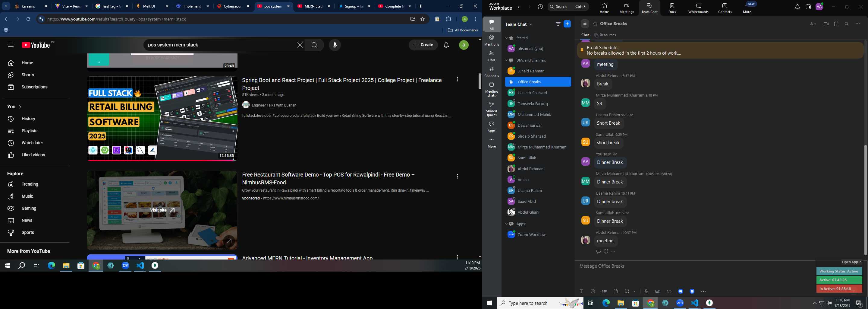Screen dimensions: 868x309
Task: Switch to Zoom Contacts tab
Action: 725,8
